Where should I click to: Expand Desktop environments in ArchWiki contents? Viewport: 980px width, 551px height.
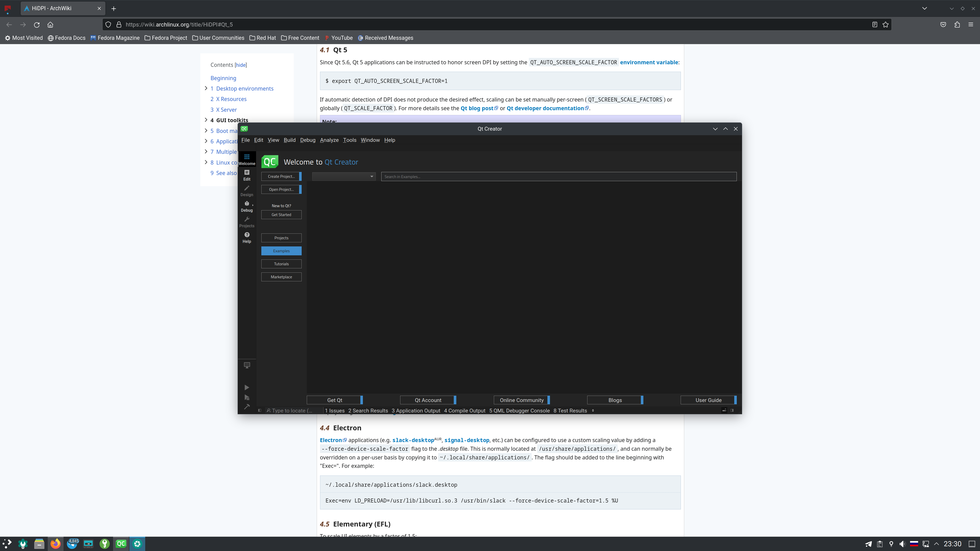click(x=206, y=88)
